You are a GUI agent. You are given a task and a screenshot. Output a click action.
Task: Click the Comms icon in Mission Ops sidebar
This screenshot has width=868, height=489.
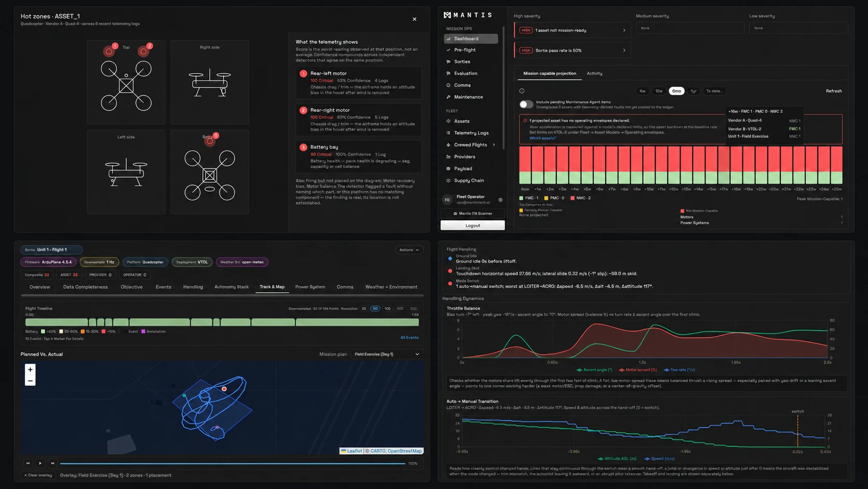(x=449, y=85)
